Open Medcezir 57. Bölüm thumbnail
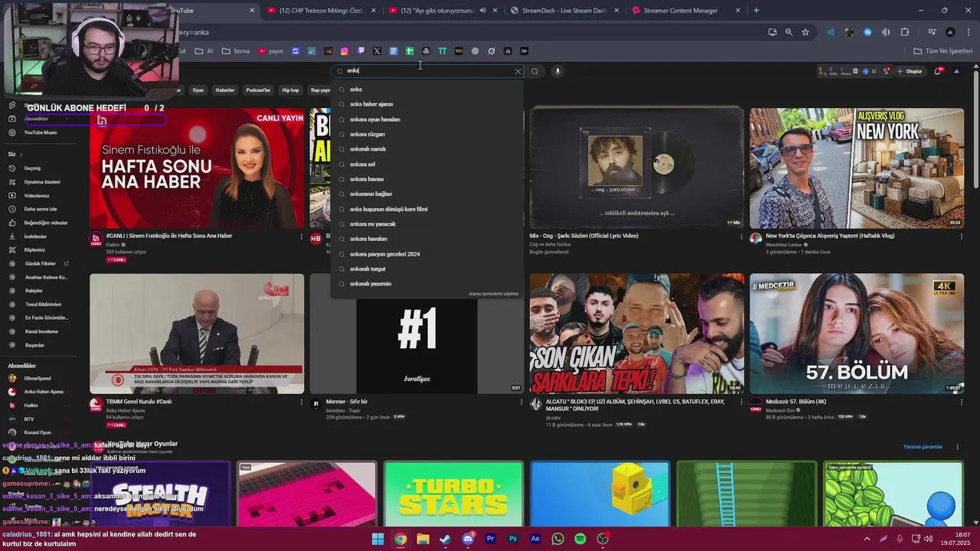 (857, 334)
